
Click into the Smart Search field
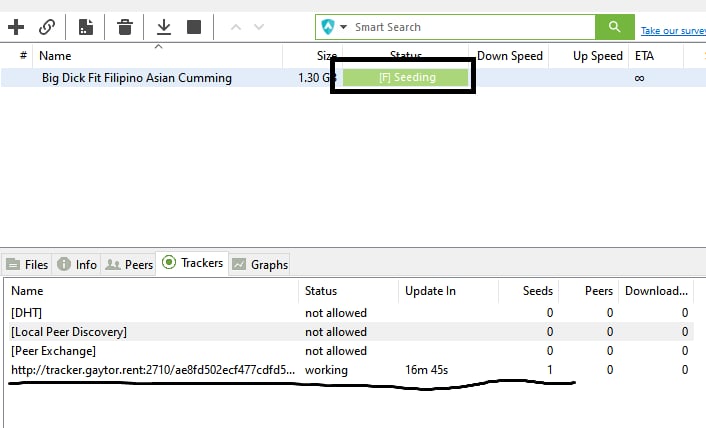click(x=473, y=27)
